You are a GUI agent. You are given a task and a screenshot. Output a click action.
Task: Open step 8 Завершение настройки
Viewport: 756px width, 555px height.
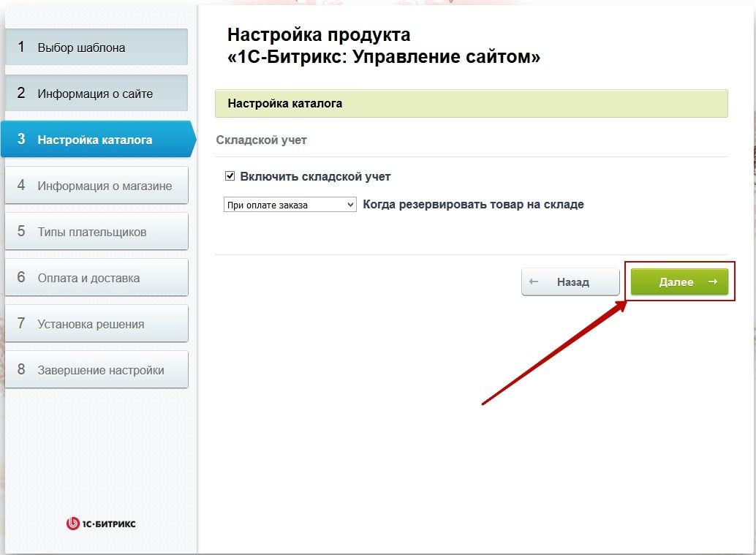[97, 370]
